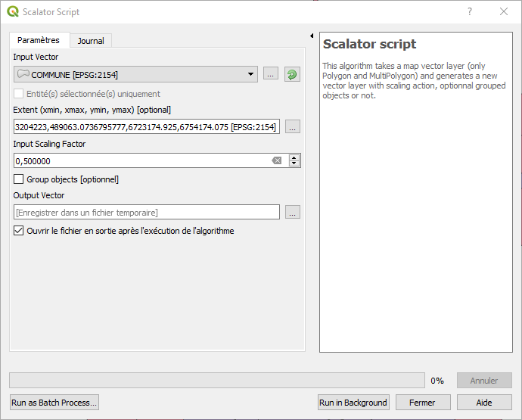Click the '0%' progress text

point(437,381)
